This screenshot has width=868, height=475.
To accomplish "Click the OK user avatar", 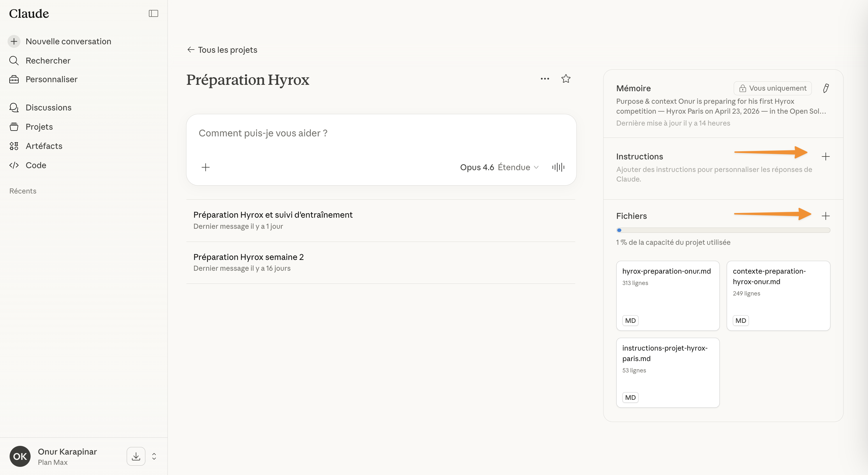I will click(20, 456).
